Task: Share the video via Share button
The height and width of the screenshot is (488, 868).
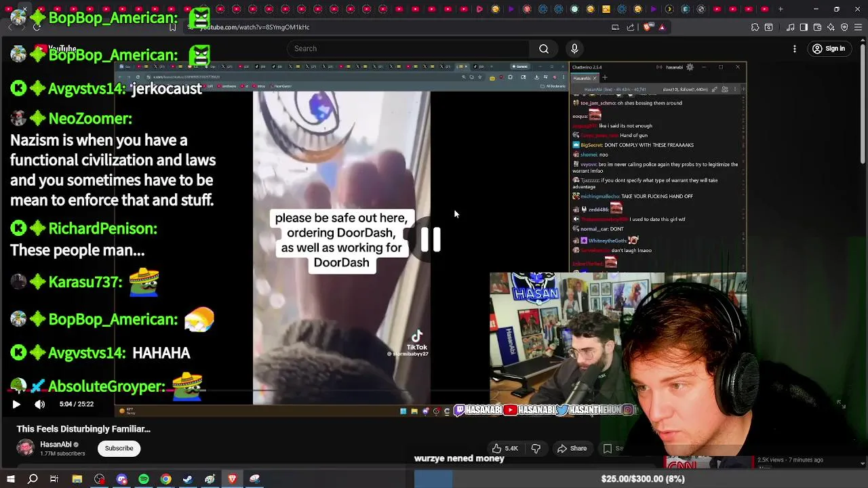Action: [572, 449]
